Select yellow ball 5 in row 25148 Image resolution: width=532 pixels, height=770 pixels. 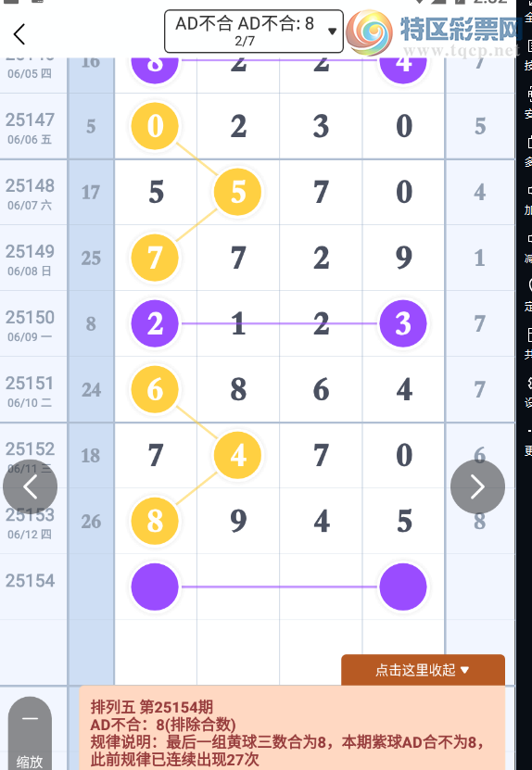click(238, 192)
